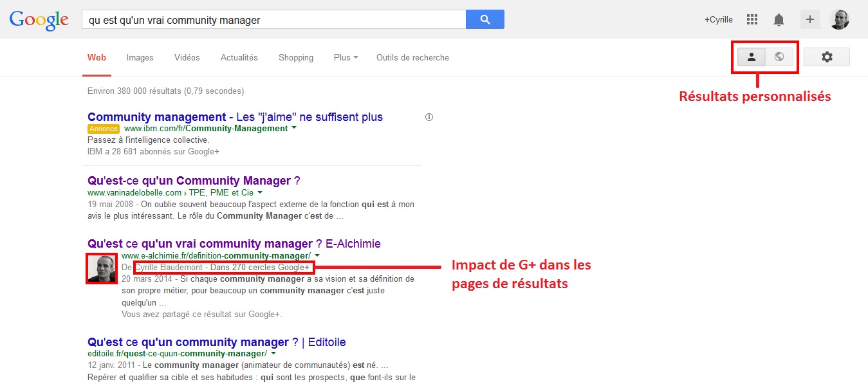Image resolution: width=868 pixels, height=384 pixels.
Task: Open the +Cyrille Google+ link
Action: coord(718,20)
